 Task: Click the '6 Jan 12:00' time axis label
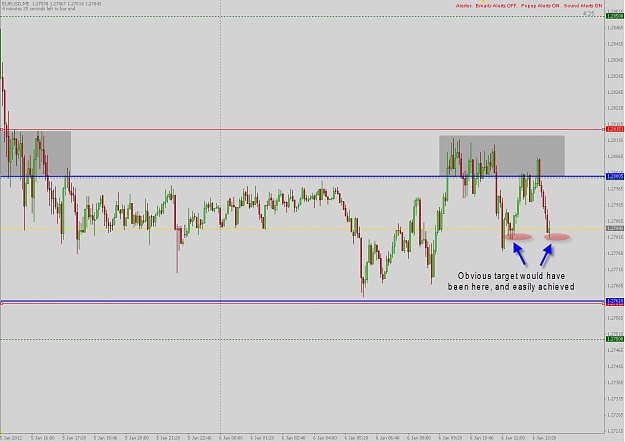coord(513,438)
